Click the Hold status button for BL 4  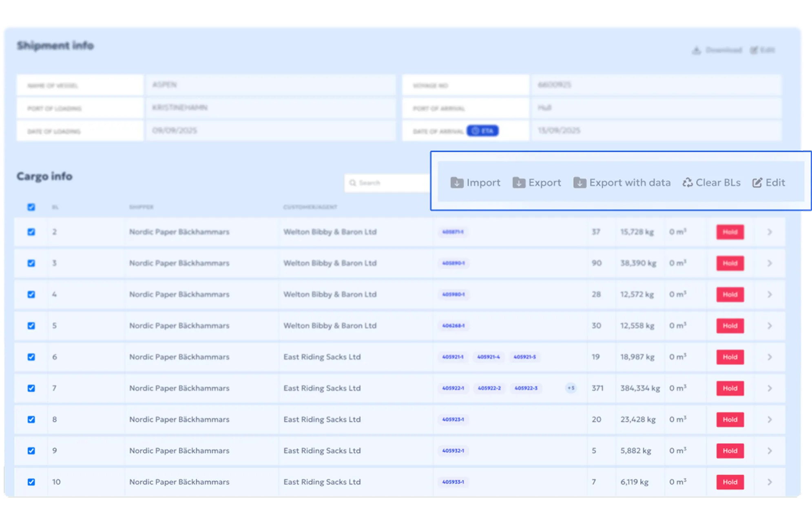[x=730, y=295]
